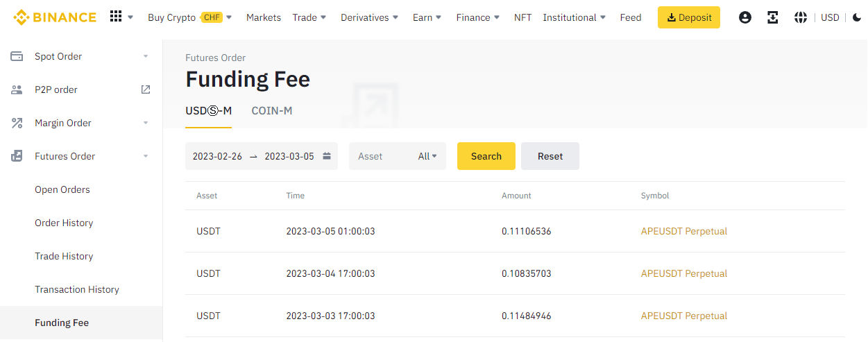
Task: Open the Binance logo home link
Action: (55, 17)
